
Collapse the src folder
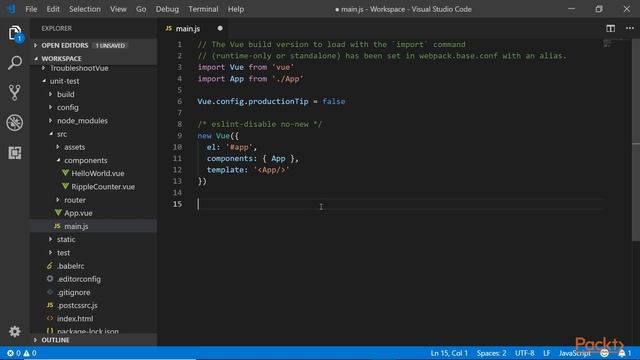(51, 133)
